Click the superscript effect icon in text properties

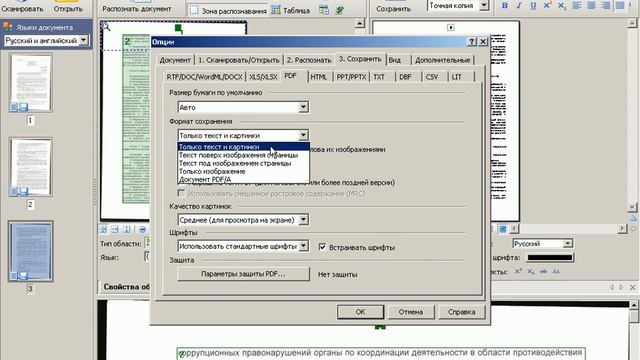click(x=518, y=271)
